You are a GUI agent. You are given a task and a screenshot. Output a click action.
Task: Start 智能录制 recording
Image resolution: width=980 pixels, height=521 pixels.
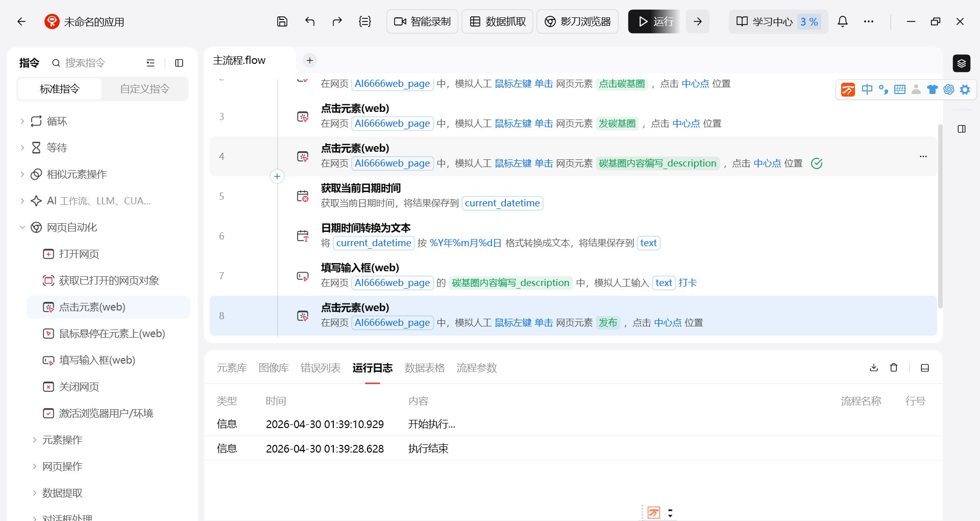422,21
